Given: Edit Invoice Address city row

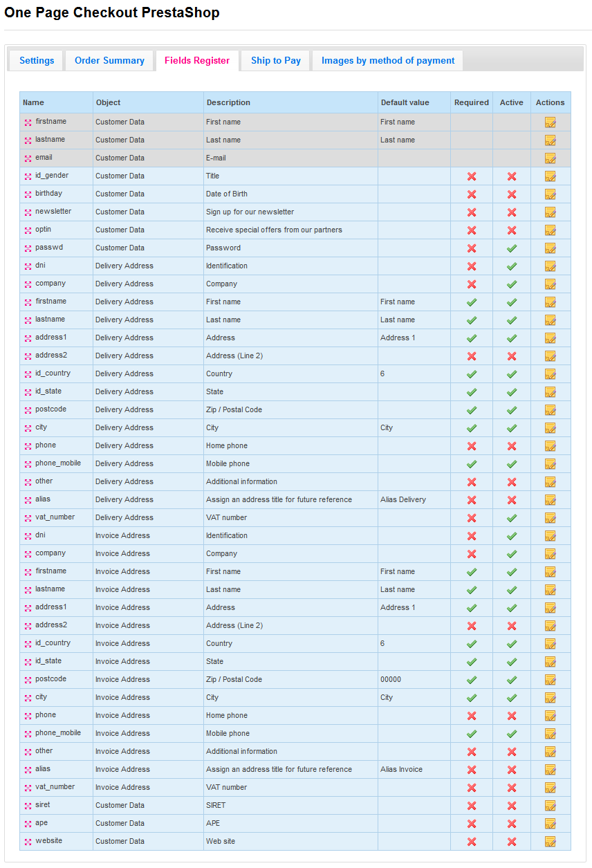Looking at the screenshot, I should click(x=551, y=698).
